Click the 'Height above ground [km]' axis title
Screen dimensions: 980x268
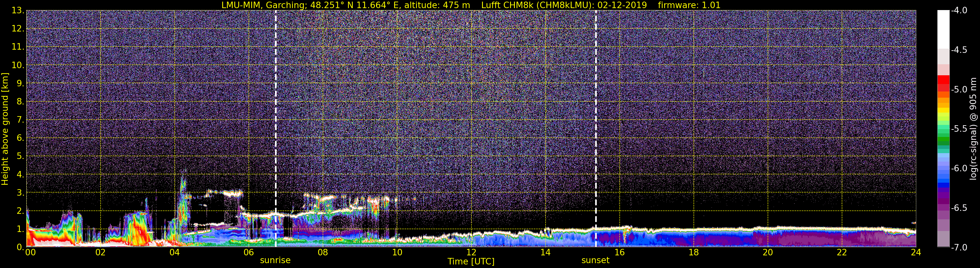click(5, 129)
